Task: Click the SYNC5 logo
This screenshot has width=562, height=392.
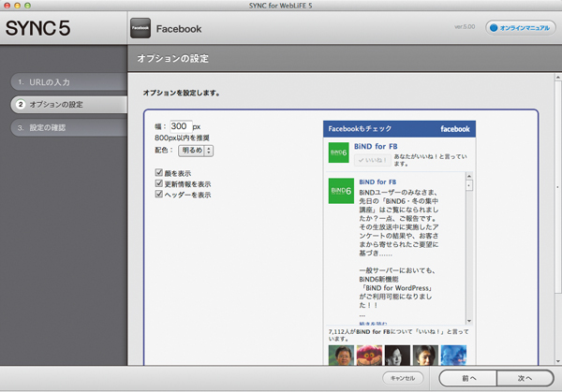Action: (x=38, y=28)
